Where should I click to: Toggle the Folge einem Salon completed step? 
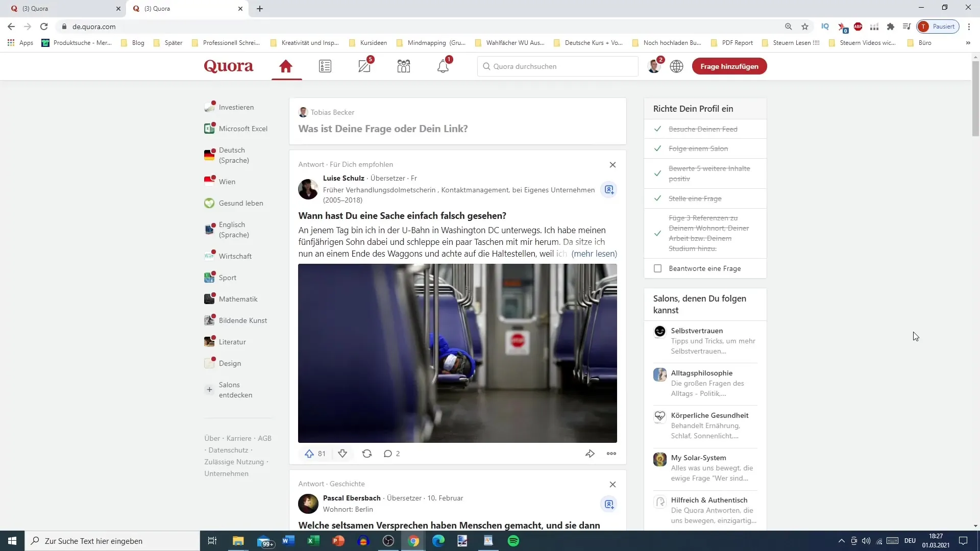coord(657,148)
